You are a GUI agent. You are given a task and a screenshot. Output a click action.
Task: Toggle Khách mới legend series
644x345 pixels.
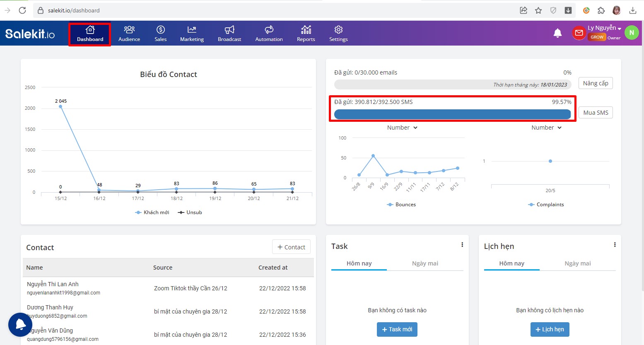pos(152,212)
